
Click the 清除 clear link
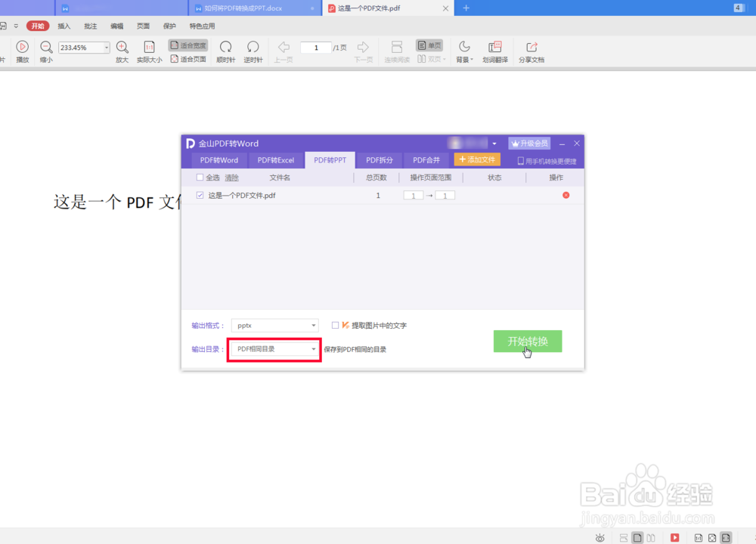(231, 178)
